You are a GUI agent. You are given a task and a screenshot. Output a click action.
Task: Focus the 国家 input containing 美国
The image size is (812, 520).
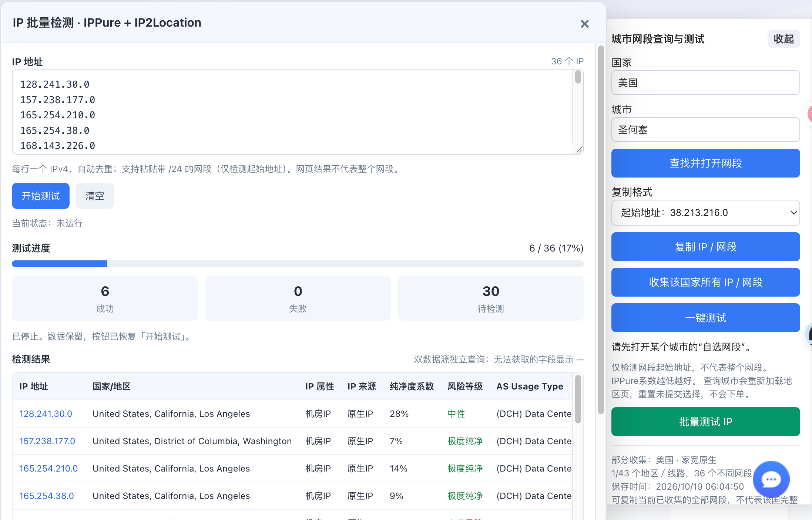705,83
